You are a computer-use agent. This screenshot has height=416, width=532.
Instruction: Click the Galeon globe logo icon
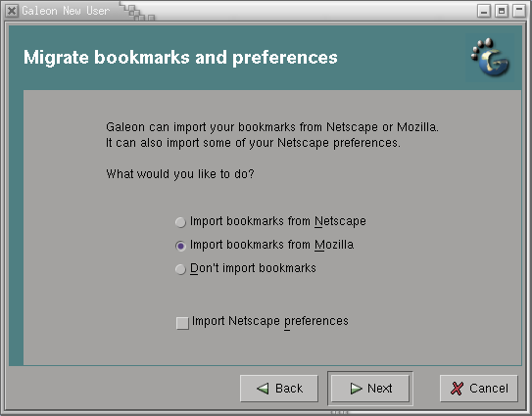tap(491, 58)
